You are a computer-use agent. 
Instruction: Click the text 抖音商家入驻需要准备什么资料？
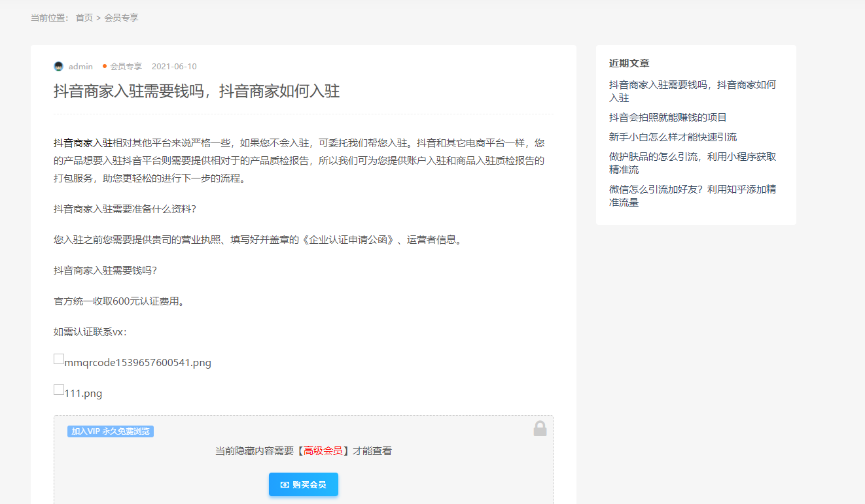coord(125,209)
